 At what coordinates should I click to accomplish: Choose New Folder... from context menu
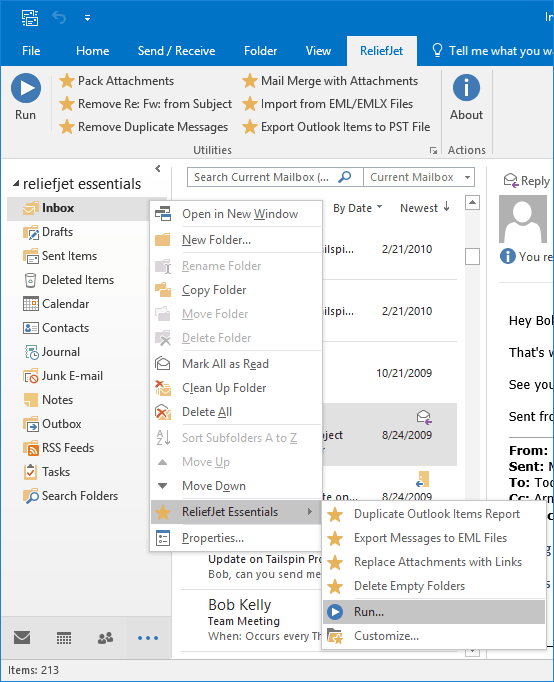pos(236,240)
